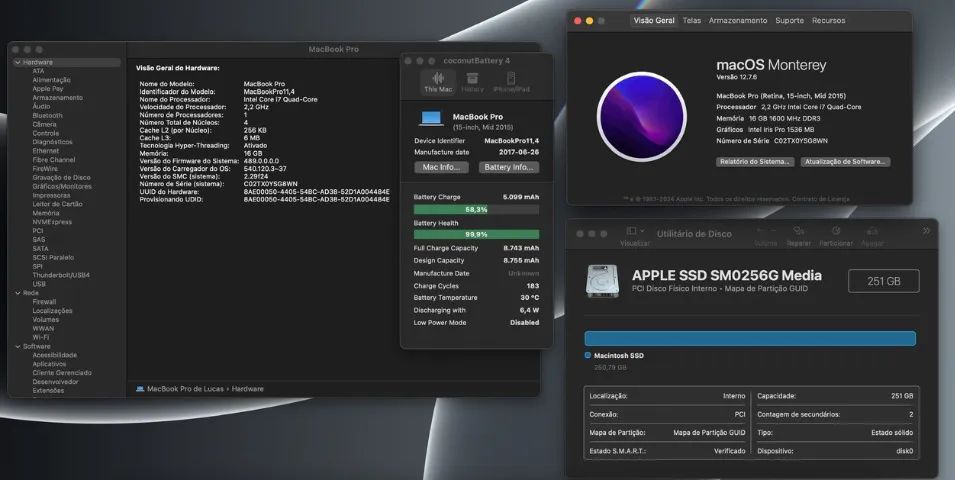Select Câmera in the sidebar

(x=44, y=124)
